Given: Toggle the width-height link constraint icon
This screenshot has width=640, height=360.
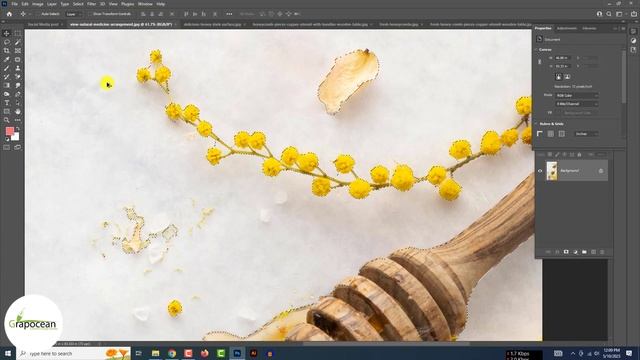Looking at the screenshot, I should [x=540, y=62].
